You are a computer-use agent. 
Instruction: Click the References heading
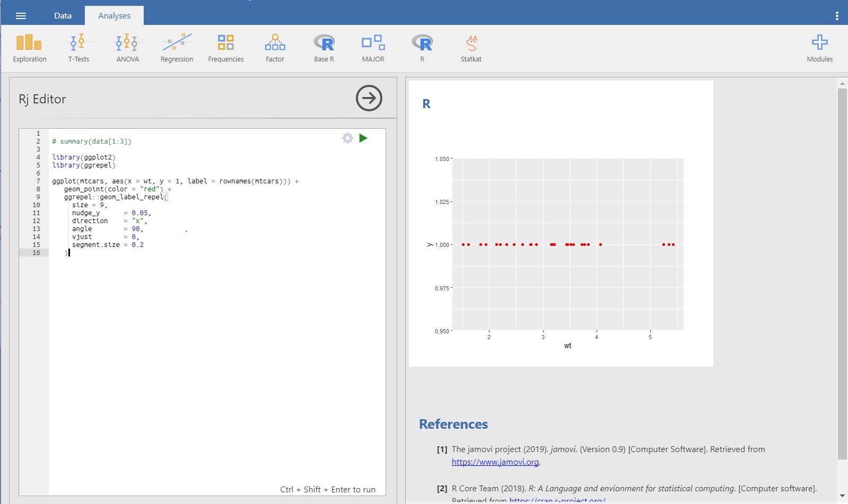pos(453,424)
